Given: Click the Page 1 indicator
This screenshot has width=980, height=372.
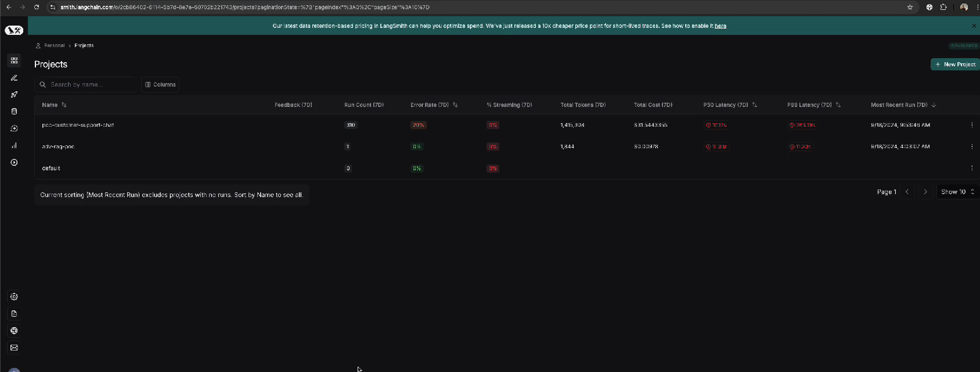Looking at the screenshot, I should (887, 192).
